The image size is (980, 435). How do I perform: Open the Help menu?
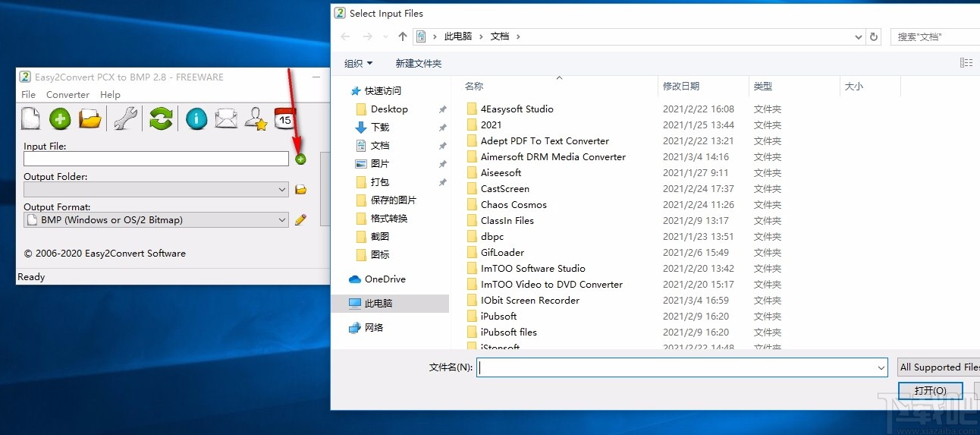110,95
